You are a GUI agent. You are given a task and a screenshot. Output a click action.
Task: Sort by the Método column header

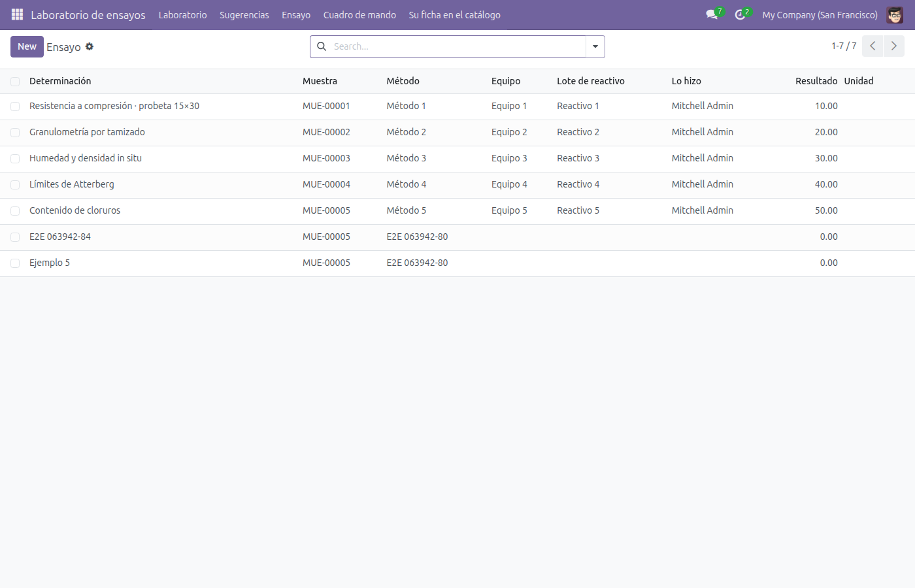pyautogui.click(x=403, y=81)
